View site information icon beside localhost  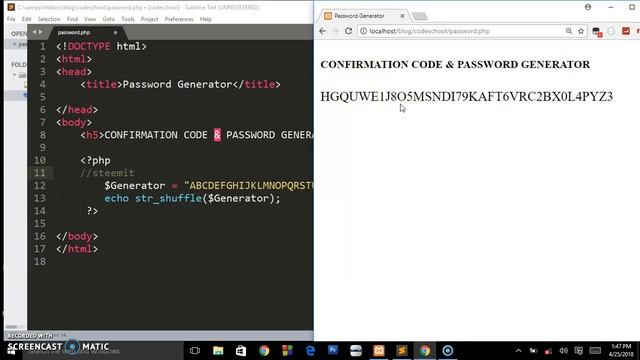point(363,31)
